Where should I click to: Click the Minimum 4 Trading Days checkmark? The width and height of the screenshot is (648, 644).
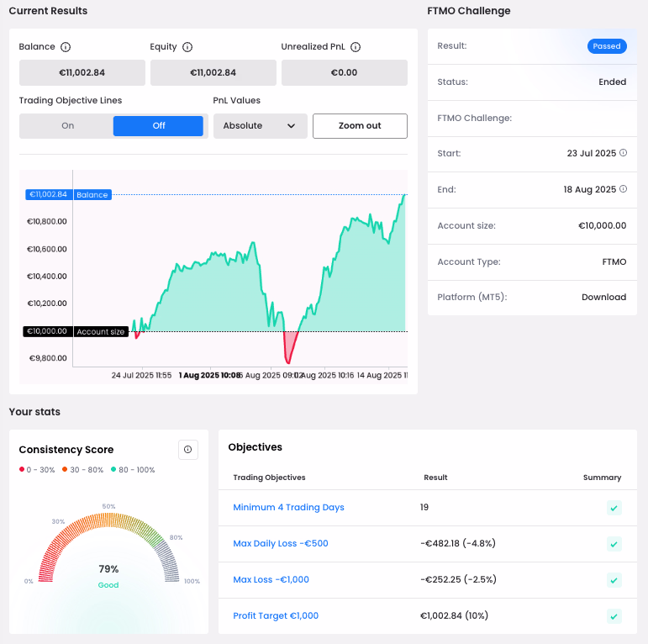click(x=614, y=508)
